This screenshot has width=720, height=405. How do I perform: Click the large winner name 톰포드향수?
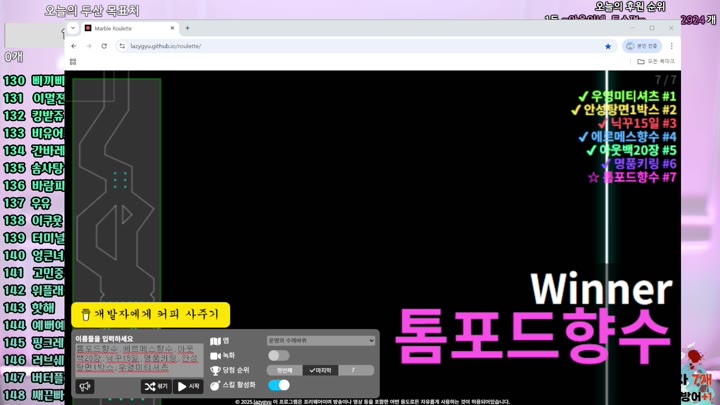click(533, 337)
